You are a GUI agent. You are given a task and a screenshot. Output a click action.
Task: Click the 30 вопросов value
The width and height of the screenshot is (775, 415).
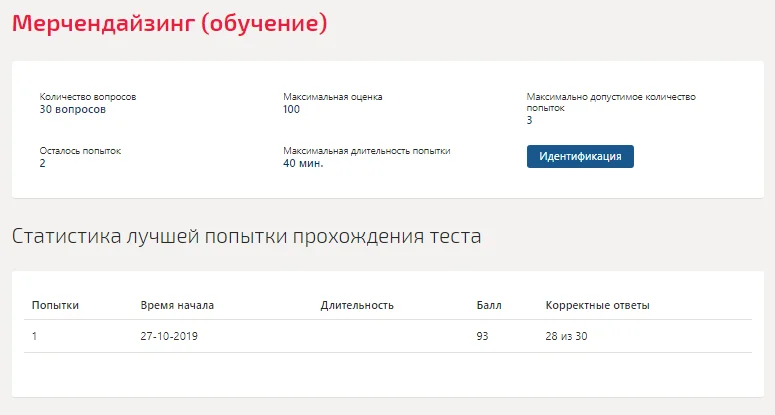pos(73,109)
